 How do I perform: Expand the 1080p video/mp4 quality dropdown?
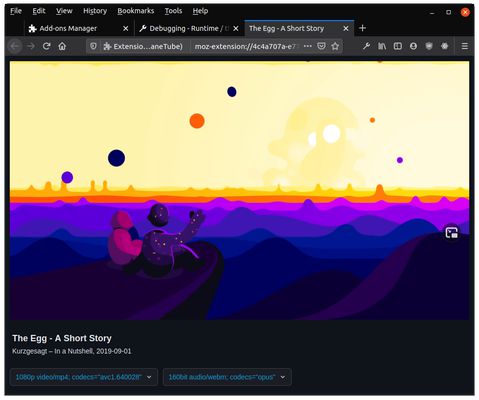(84, 377)
